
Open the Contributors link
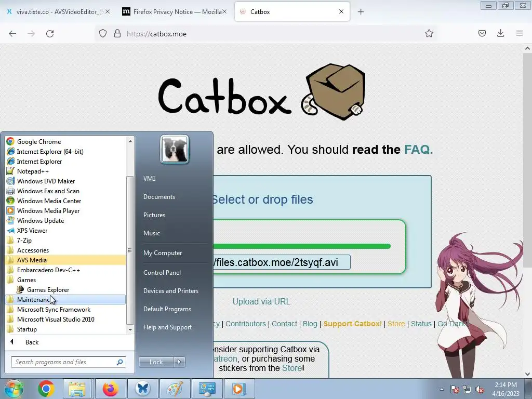[x=245, y=324]
